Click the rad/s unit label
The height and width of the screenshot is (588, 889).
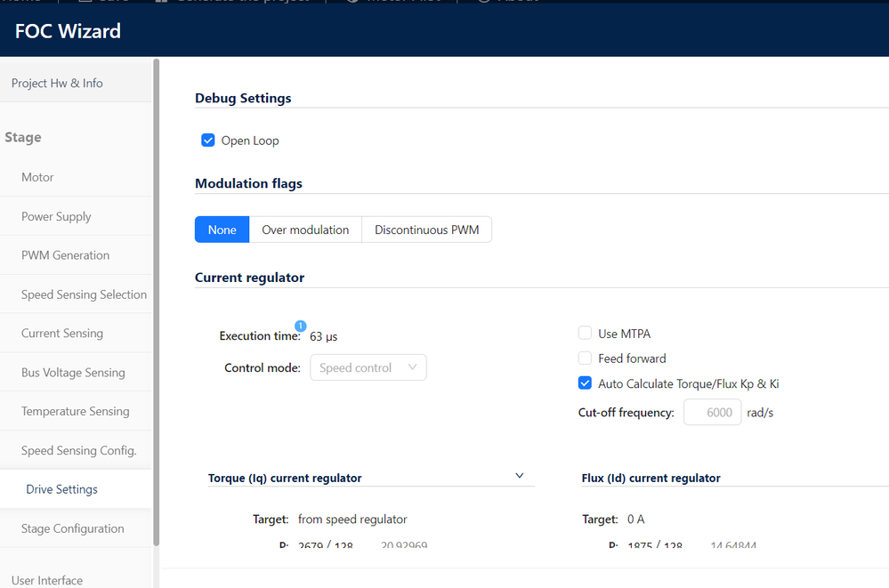(x=760, y=413)
